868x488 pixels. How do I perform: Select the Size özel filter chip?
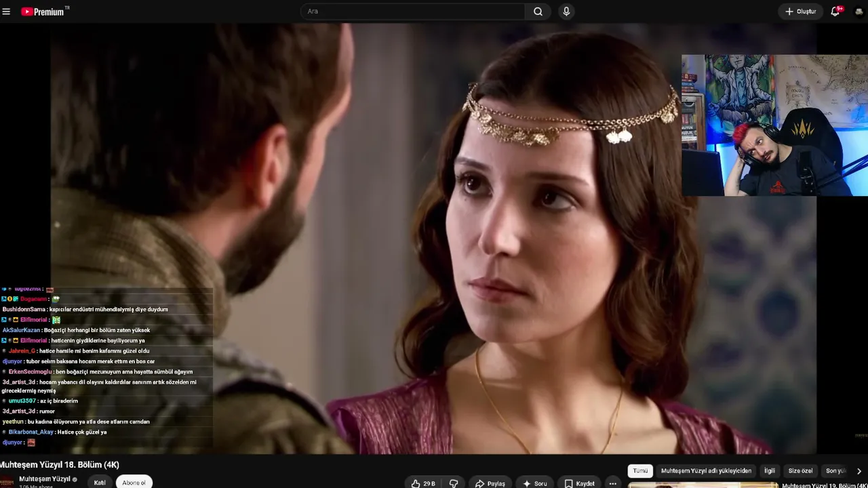point(800,471)
